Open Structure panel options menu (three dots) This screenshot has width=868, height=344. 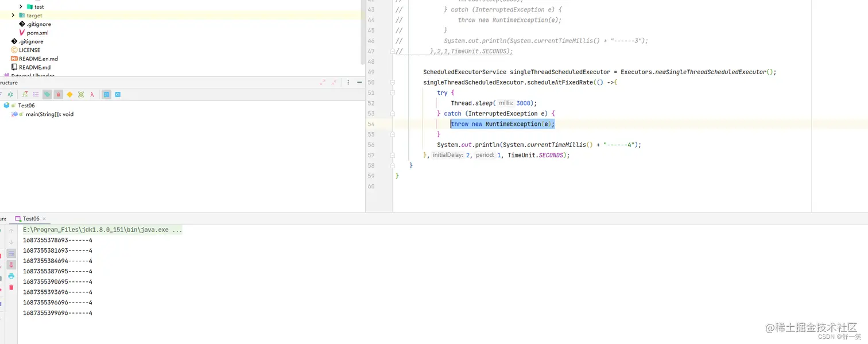click(x=348, y=83)
